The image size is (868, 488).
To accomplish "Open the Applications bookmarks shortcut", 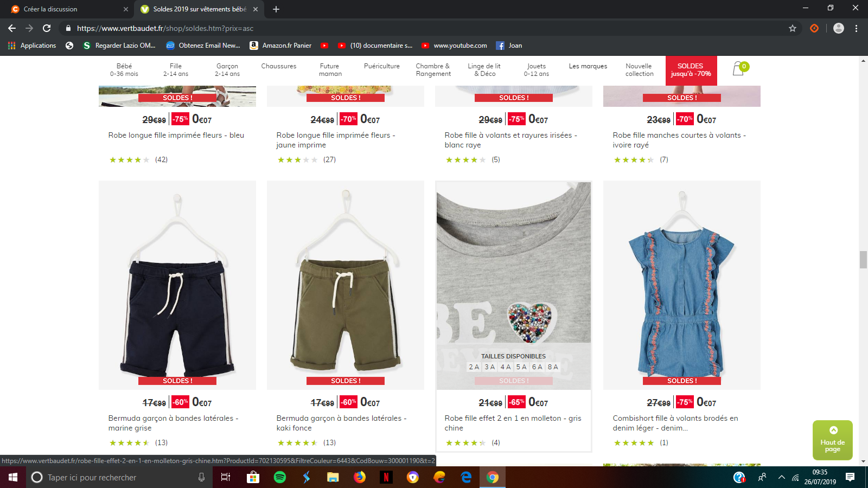I will (32, 46).
